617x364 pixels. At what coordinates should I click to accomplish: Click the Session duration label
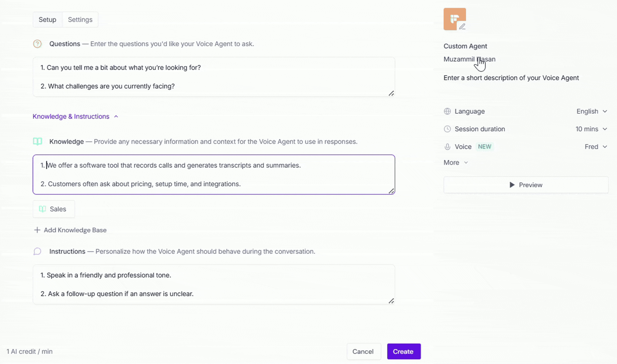(480, 129)
